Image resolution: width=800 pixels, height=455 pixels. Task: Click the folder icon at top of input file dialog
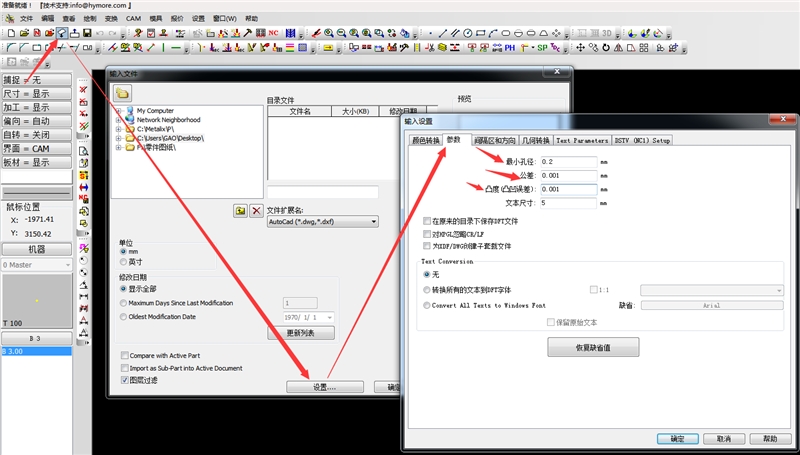point(123,92)
